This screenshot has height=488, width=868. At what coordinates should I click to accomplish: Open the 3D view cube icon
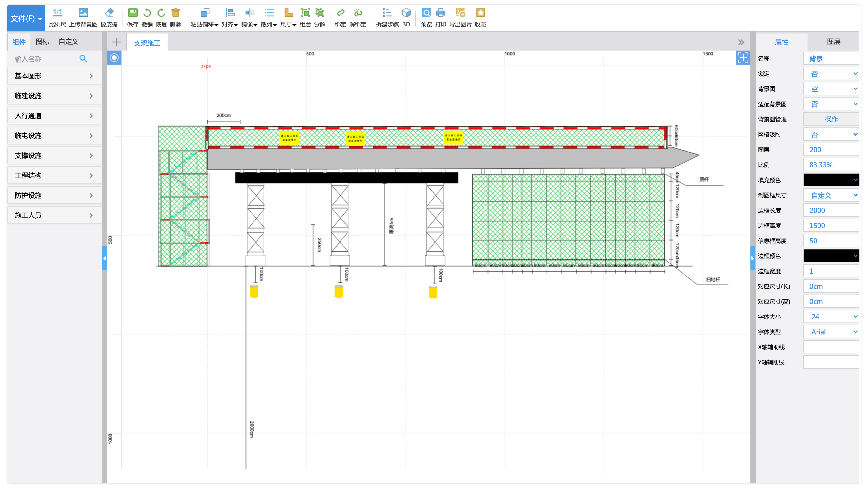pos(406,13)
